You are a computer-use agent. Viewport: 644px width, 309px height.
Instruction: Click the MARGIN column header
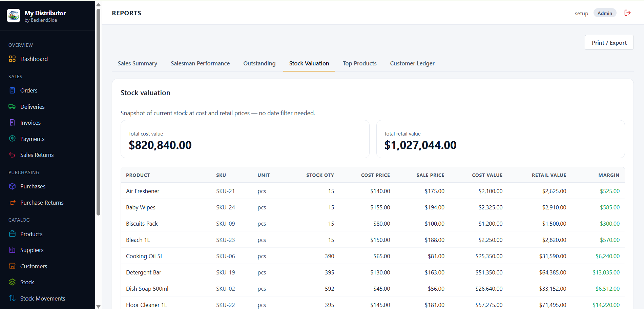tap(609, 175)
